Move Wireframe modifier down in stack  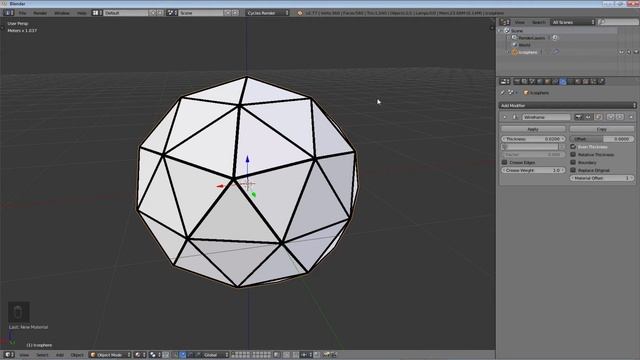pyautogui.click(x=620, y=117)
